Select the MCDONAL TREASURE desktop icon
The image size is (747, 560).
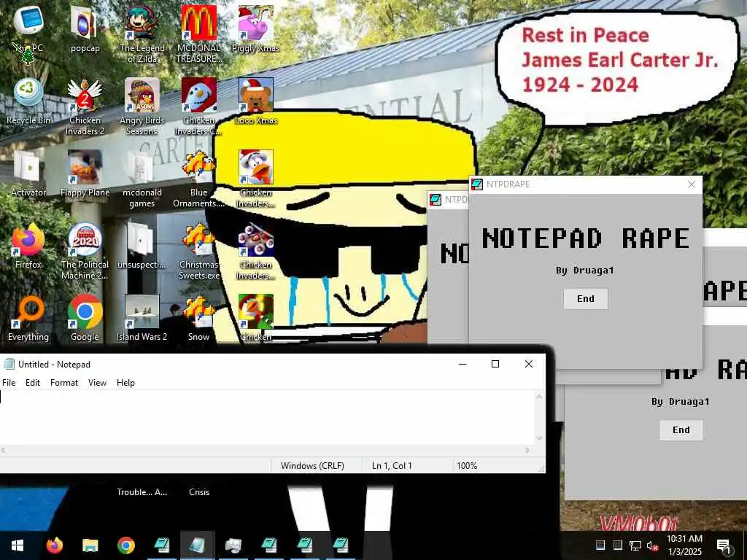(198, 34)
